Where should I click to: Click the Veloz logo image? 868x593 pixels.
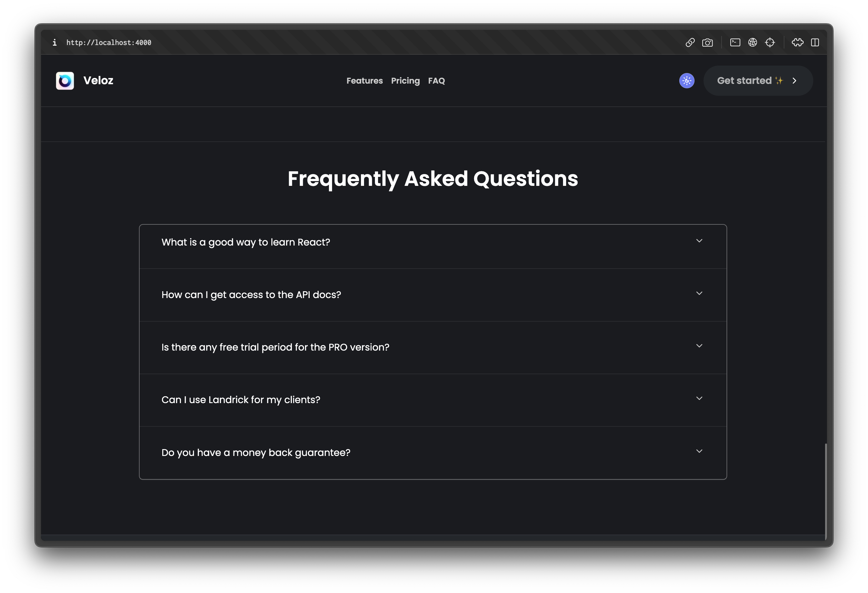65,81
